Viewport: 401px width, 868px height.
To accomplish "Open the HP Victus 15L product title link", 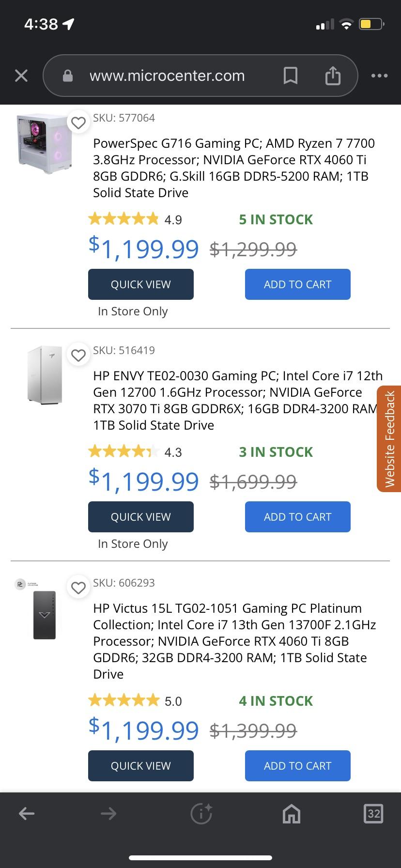I will tap(228, 641).
